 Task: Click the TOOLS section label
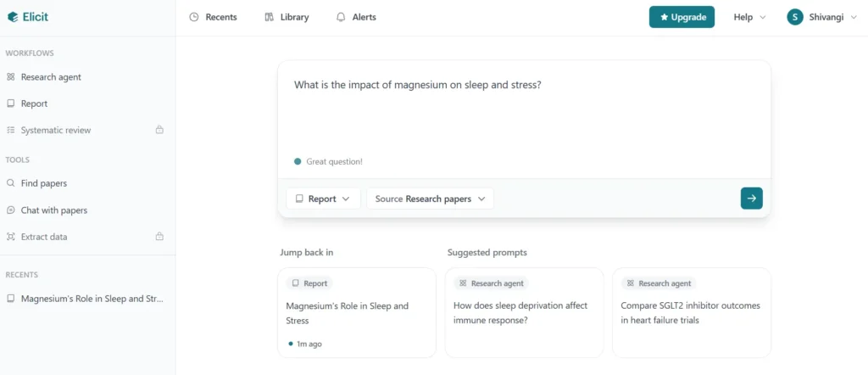coord(18,160)
